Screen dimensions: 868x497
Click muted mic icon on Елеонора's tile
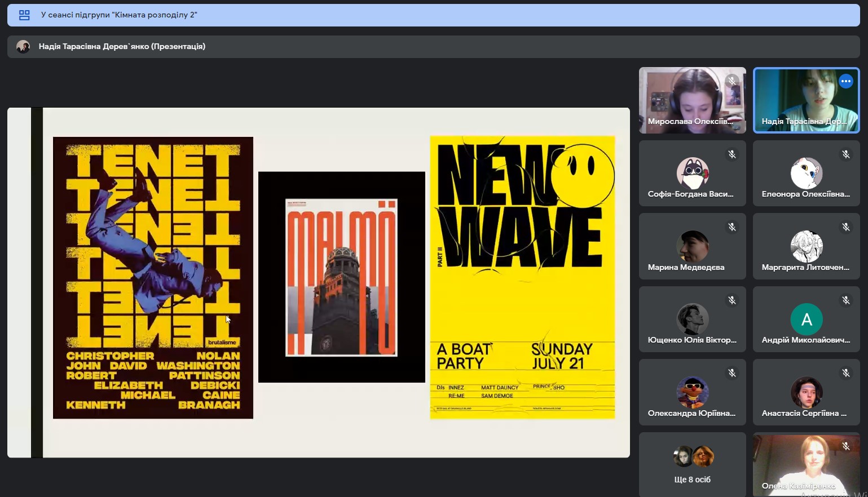coord(845,154)
